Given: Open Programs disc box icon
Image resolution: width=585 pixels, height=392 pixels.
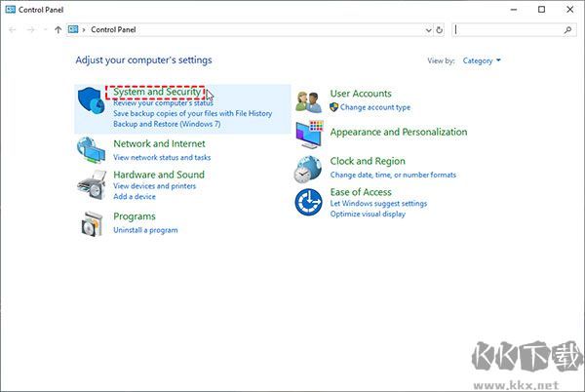Looking at the screenshot, I should (x=92, y=223).
